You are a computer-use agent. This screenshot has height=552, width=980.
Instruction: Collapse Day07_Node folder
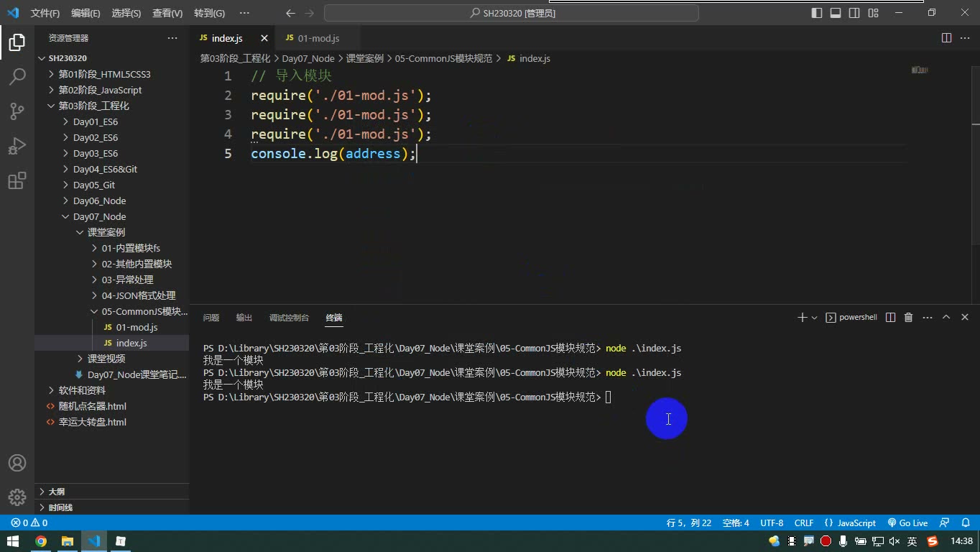98,216
